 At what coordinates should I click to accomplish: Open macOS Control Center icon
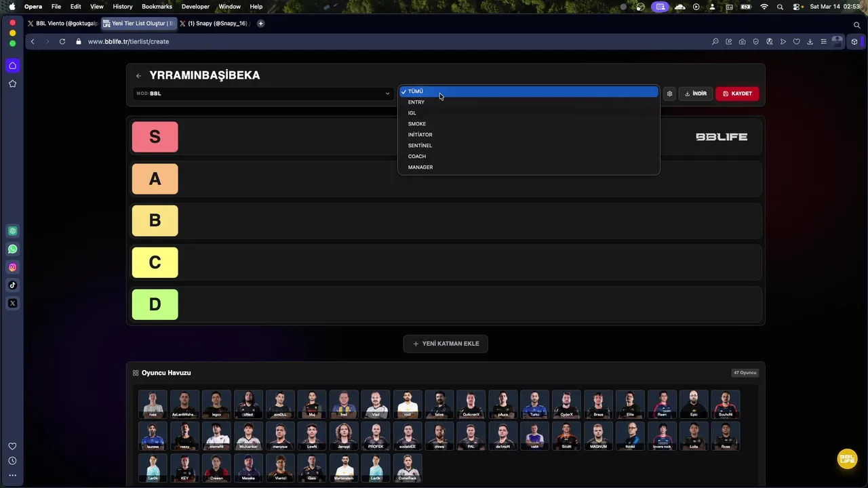[x=797, y=7]
